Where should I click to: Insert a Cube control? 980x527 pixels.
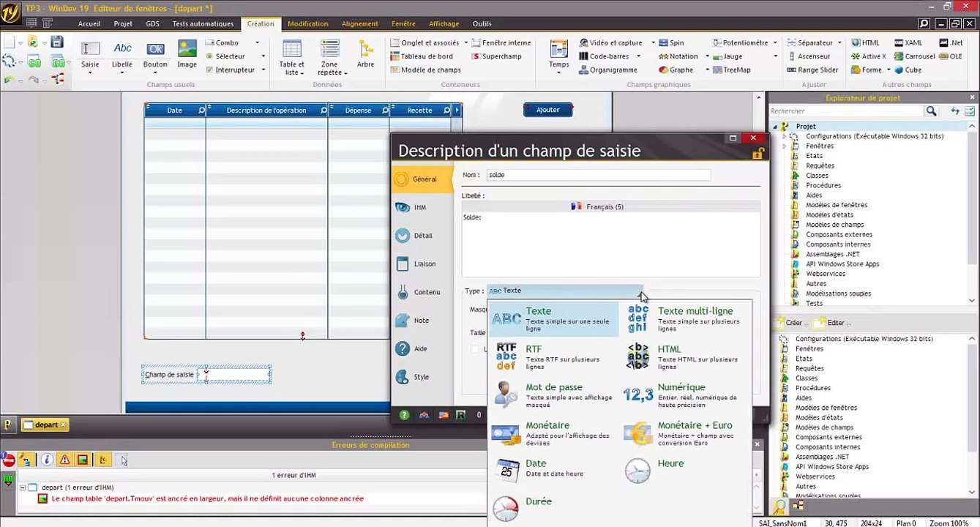point(908,70)
